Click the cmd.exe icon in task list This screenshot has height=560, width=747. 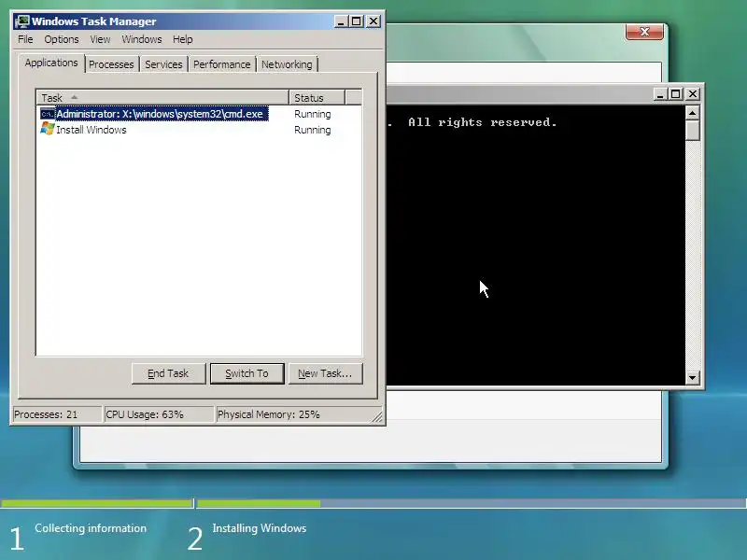pyautogui.click(x=48, y=114)
